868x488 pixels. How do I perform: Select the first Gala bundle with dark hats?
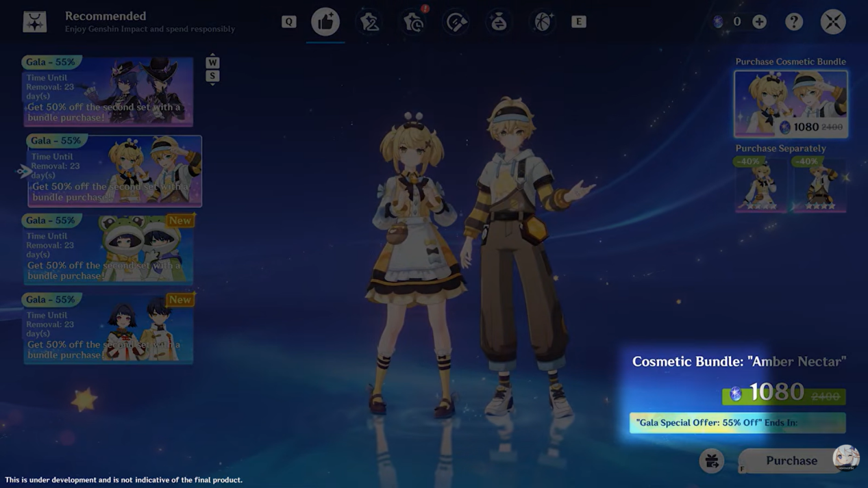[x=108, y=91]
